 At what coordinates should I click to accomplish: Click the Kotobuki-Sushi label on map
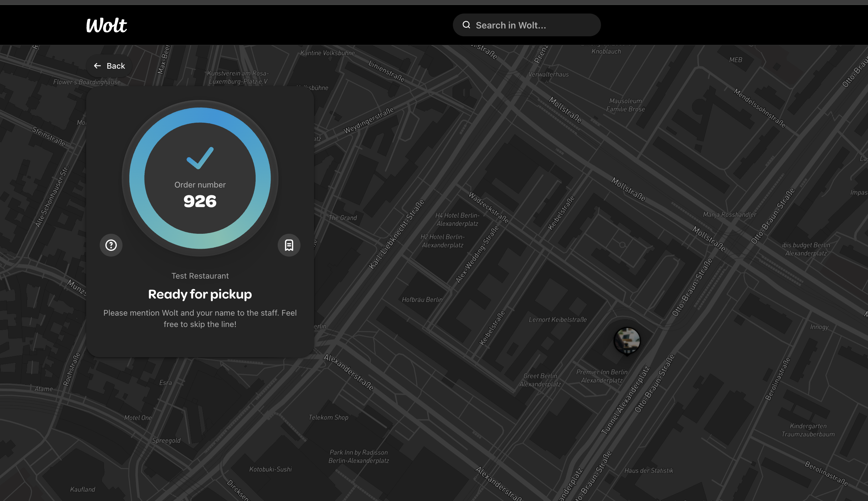271,469
